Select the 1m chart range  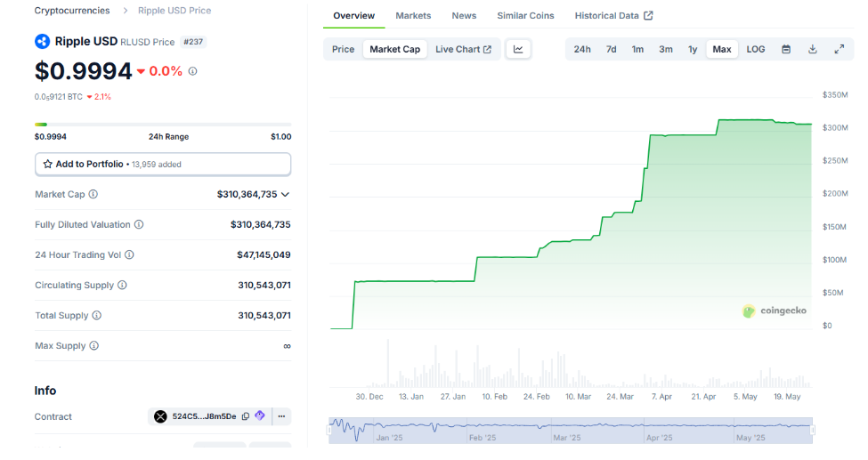[x=637, y=49]
